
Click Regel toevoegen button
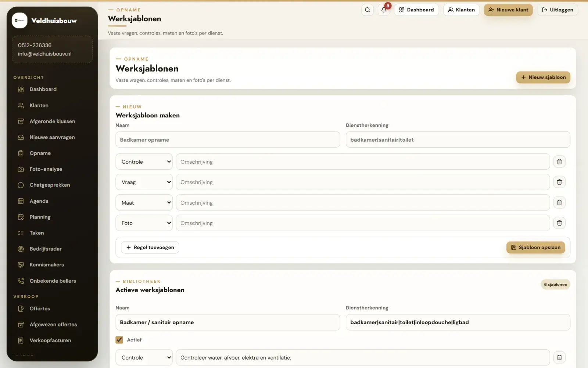click(x=150, y=247)
